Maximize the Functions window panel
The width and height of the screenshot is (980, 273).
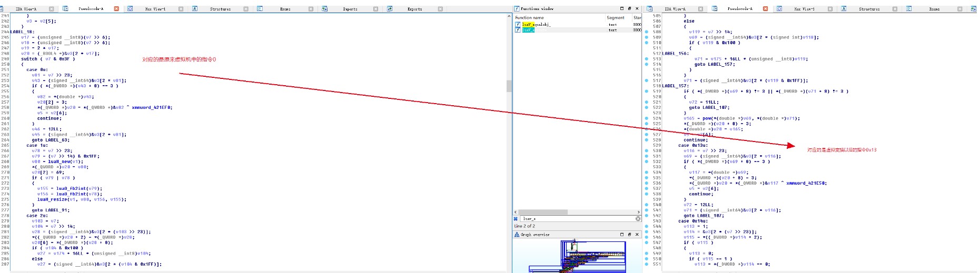(x=621, y=8)
